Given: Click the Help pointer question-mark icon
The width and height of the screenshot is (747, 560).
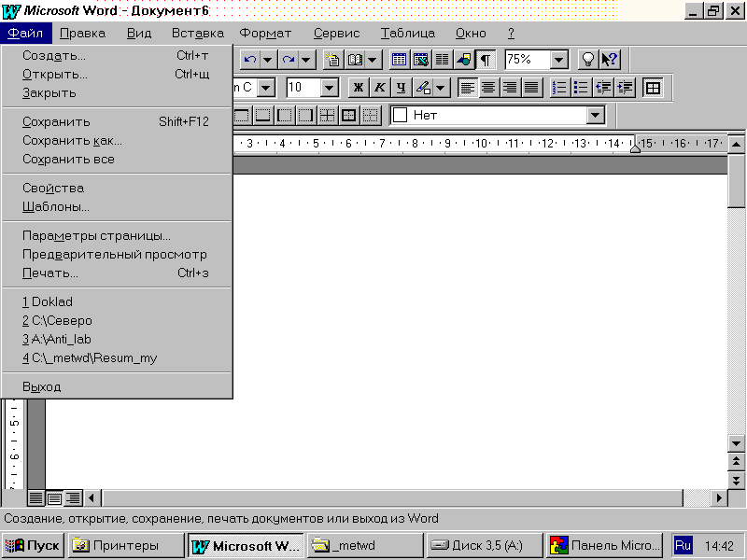Looking at the screenshot, I should coord(610,59).
